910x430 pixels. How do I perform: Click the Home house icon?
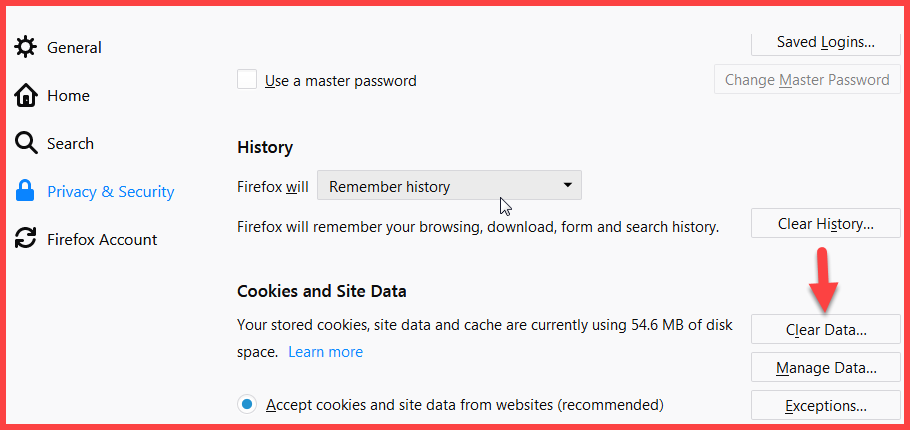click(x=26, y=95)
